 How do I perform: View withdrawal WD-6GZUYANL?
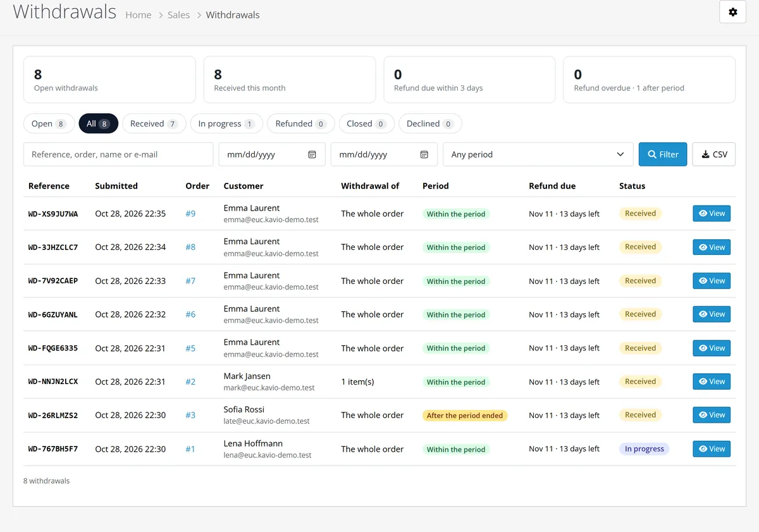712,314
